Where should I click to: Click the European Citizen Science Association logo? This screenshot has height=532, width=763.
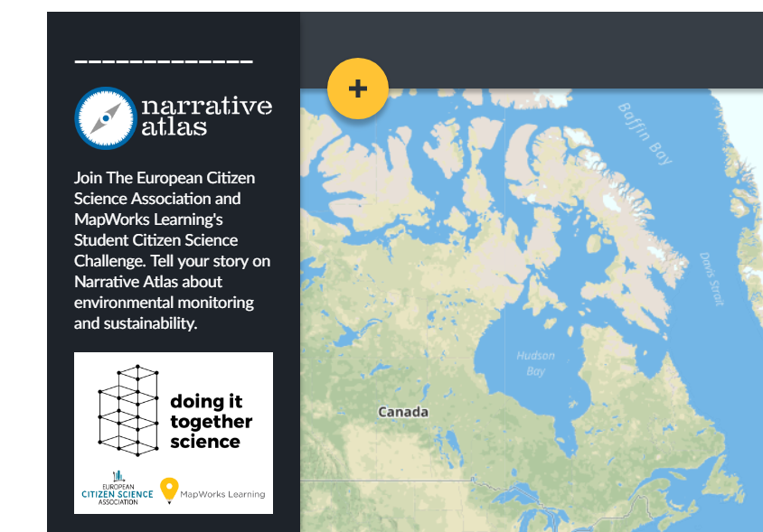(x=118, y=489)
